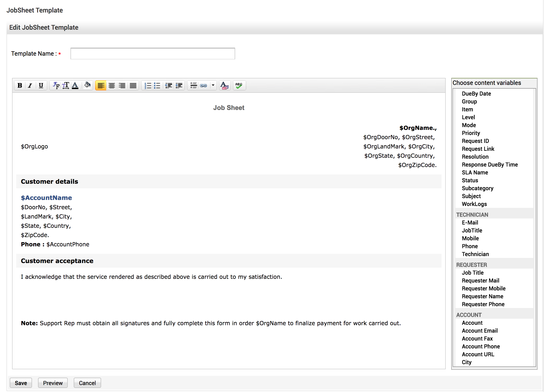
Task: Click the Preview button
Action: [x=53, y=383]
